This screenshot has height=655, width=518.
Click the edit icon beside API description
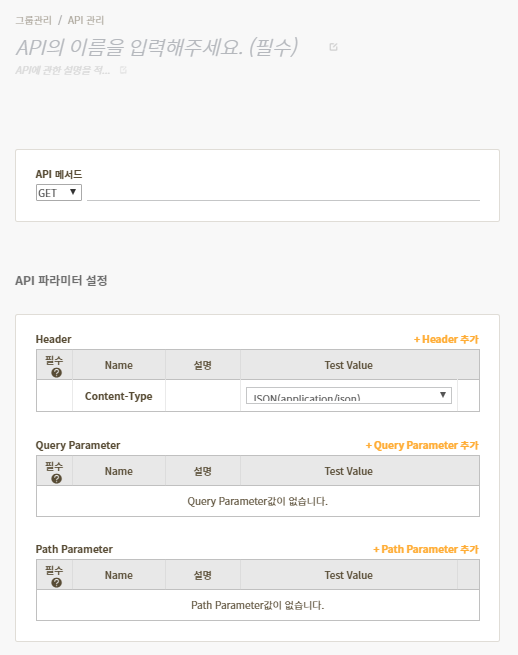pos(123,70)
